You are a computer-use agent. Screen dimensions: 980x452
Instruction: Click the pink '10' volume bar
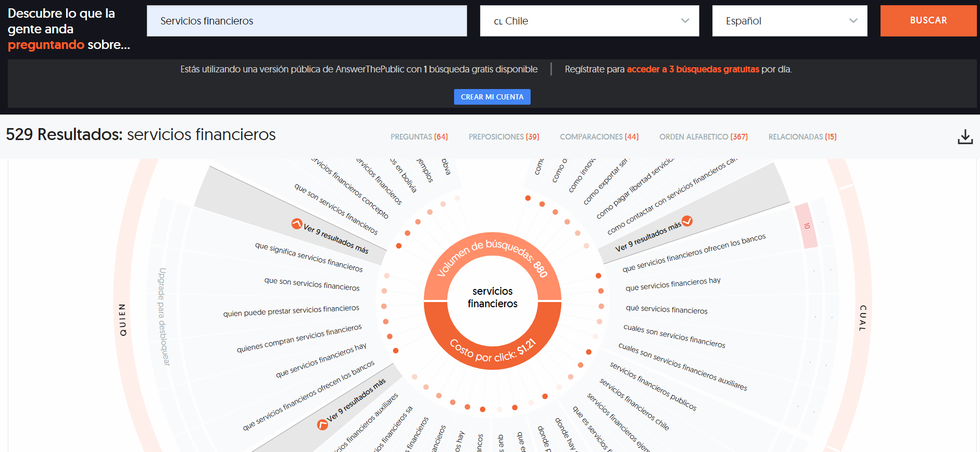point(806,225)
